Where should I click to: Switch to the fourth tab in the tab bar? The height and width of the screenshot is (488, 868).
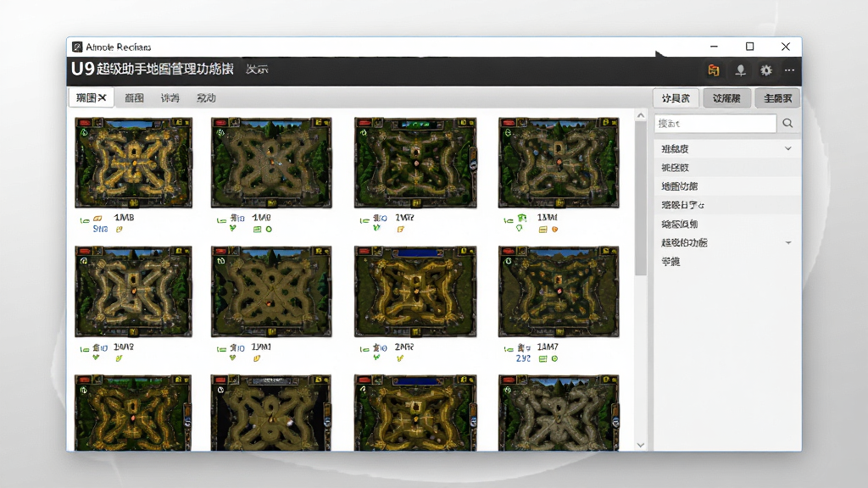tap(206, 98)
